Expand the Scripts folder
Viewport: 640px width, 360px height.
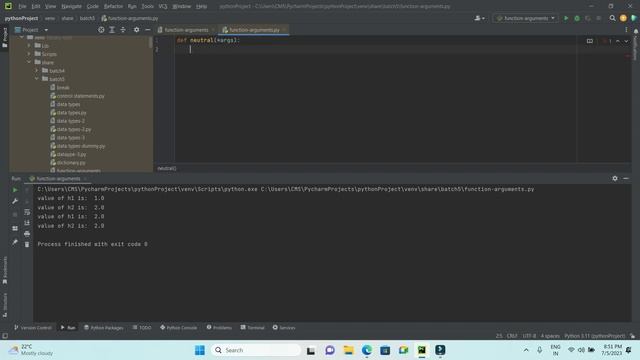tap(29, 54)
